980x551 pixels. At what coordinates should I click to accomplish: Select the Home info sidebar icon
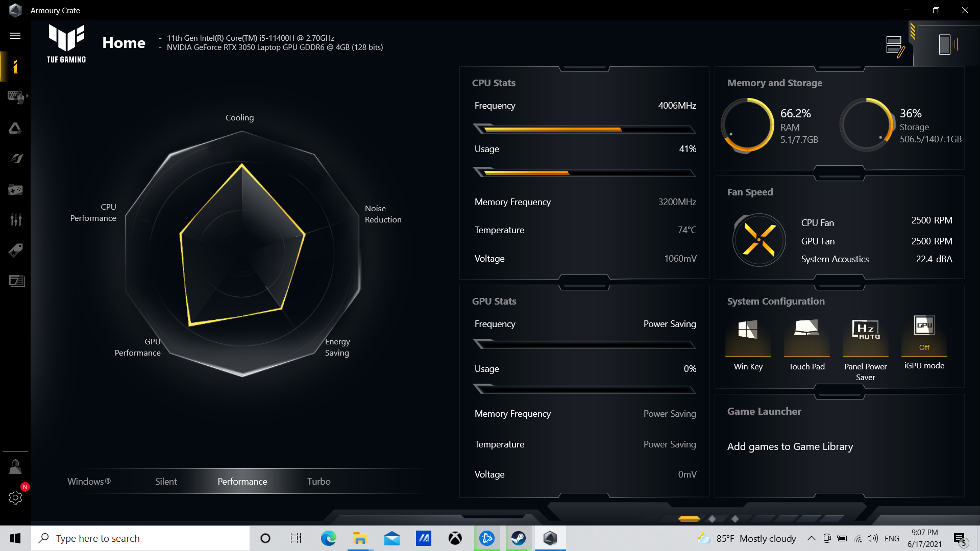coord(15,66)
